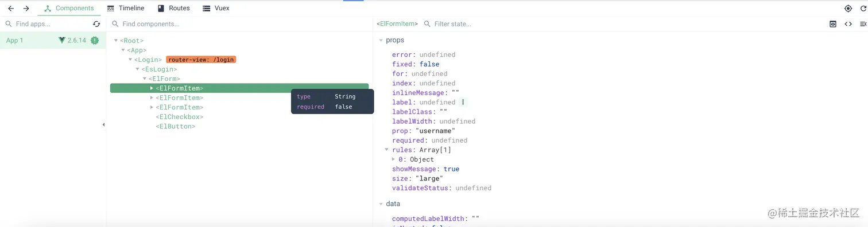Expand the highlighted ElFormItem node arrow

tap(152, 88)
